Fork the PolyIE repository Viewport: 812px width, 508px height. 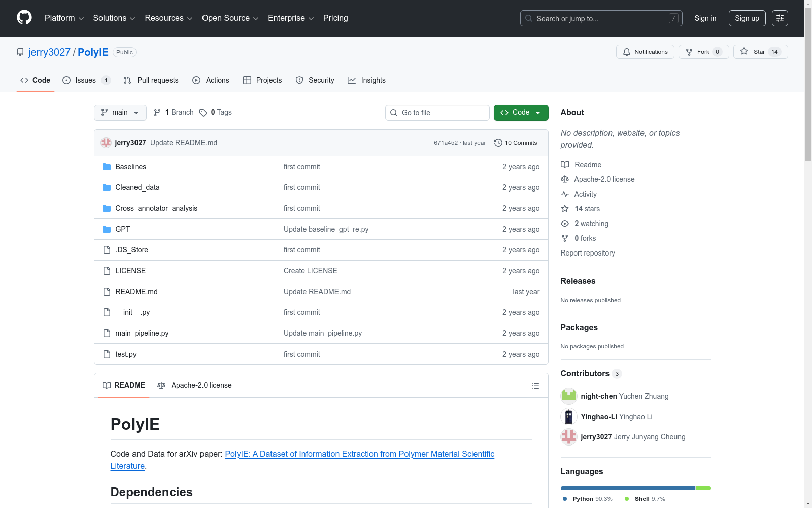[703, 52]
